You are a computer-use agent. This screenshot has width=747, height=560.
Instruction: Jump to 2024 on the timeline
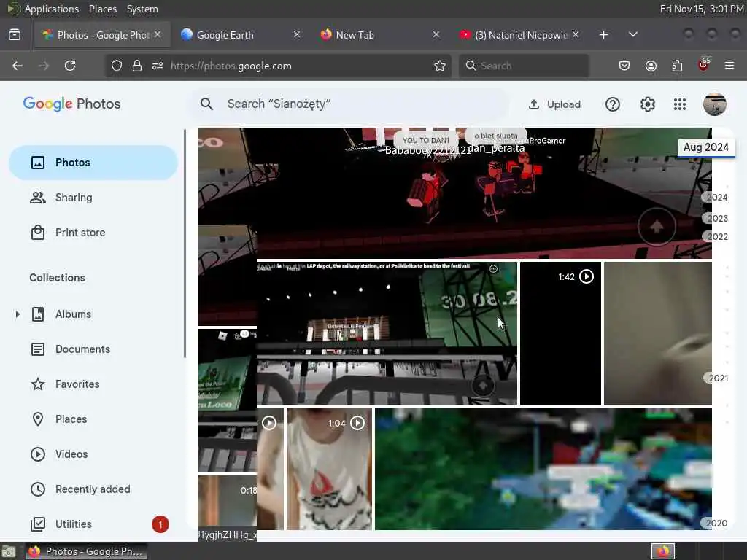pos(716,197)
